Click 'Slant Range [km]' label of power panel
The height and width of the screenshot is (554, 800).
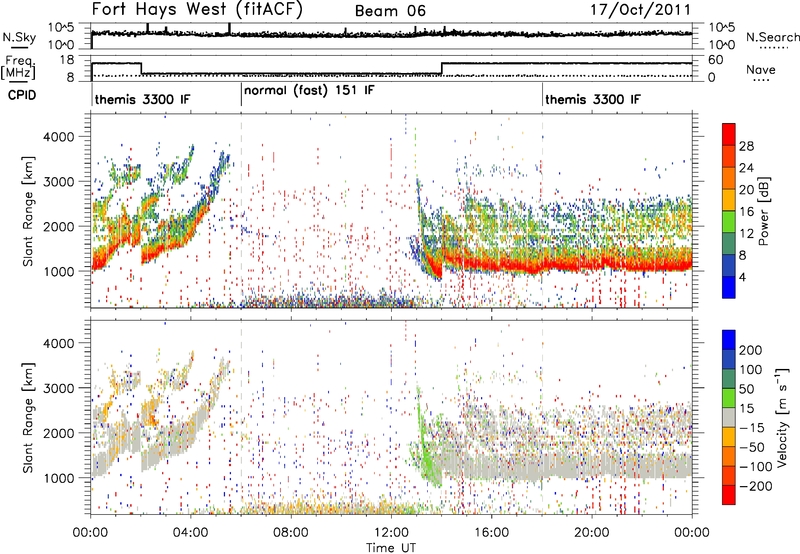[28, 211]
